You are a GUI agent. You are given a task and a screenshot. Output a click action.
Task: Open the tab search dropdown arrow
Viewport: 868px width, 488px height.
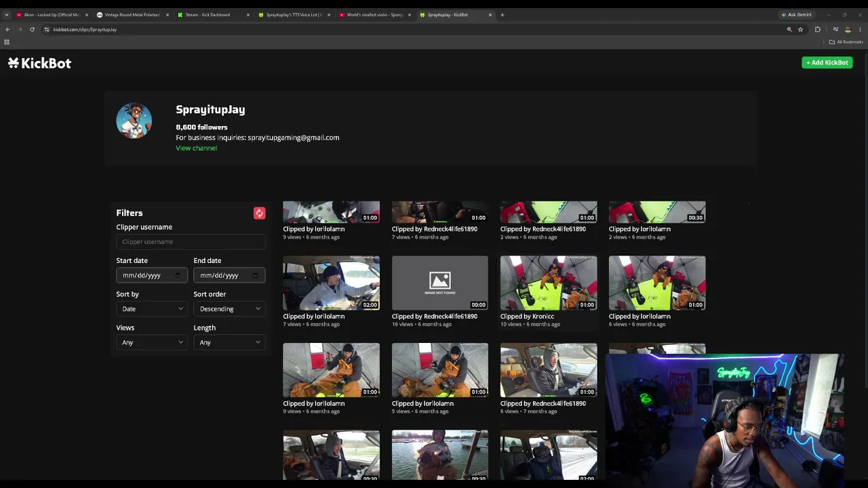click(7, 15)
